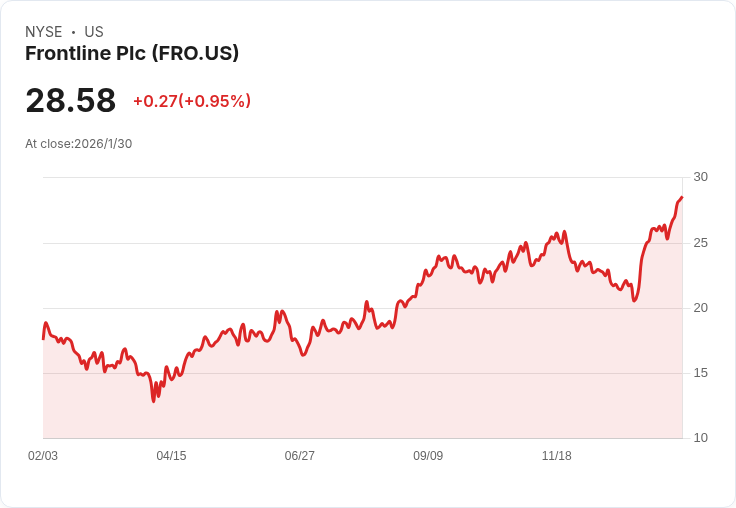This screenshot has width=736, height=508.
Task: Click the +0.27(+0.95%) price change
Action: pyautogui.click(x=192, y=101)
